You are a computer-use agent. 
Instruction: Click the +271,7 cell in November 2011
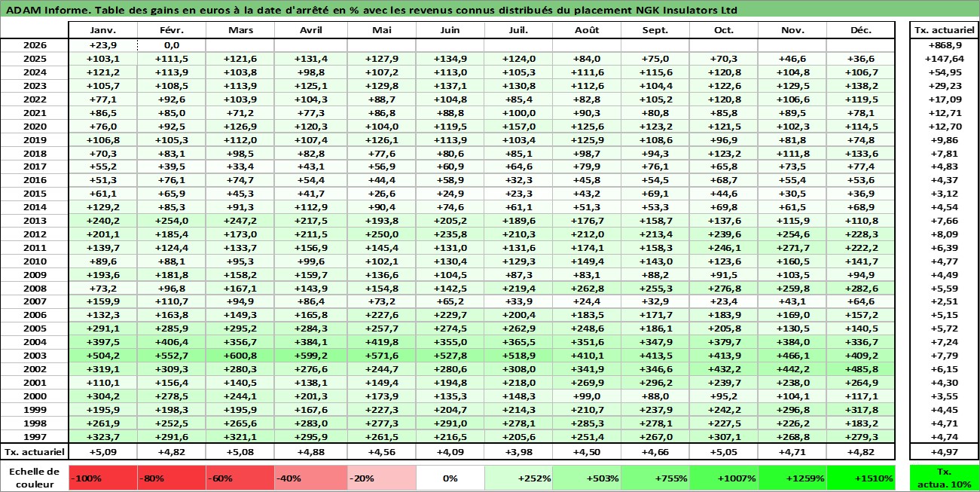point(792,248)
